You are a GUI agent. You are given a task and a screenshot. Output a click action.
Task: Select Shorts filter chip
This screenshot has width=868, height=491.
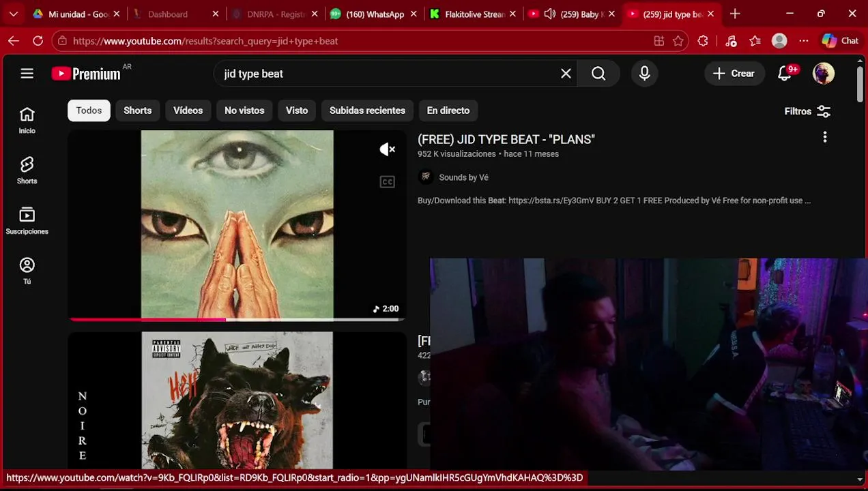point(137,110)
